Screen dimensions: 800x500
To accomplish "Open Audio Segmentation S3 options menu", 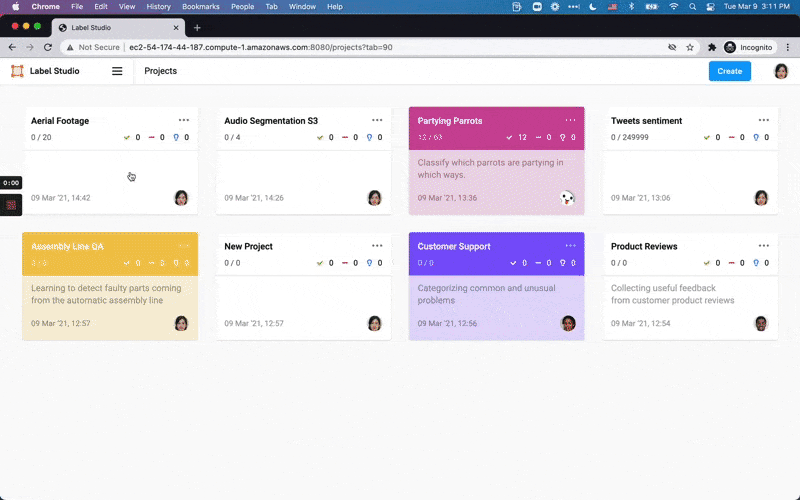I will [377, 120].
